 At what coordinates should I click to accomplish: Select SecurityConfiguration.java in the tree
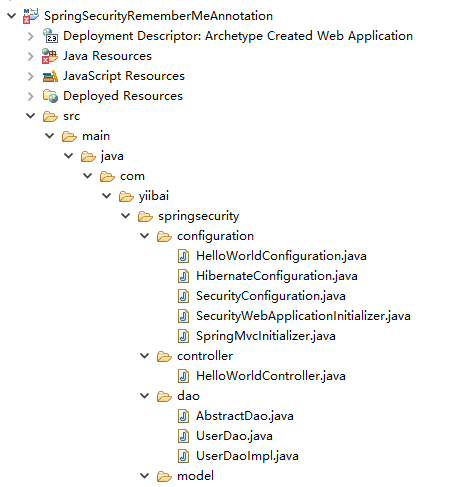(x=271, y=296)
